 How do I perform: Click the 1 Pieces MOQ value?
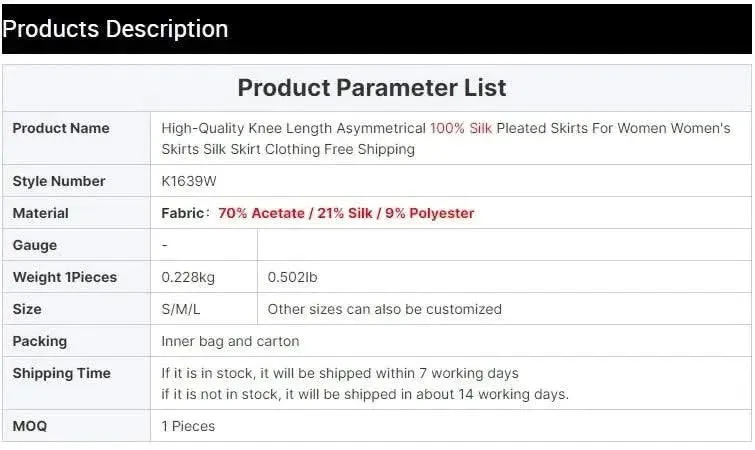click(x=188, y=426)
